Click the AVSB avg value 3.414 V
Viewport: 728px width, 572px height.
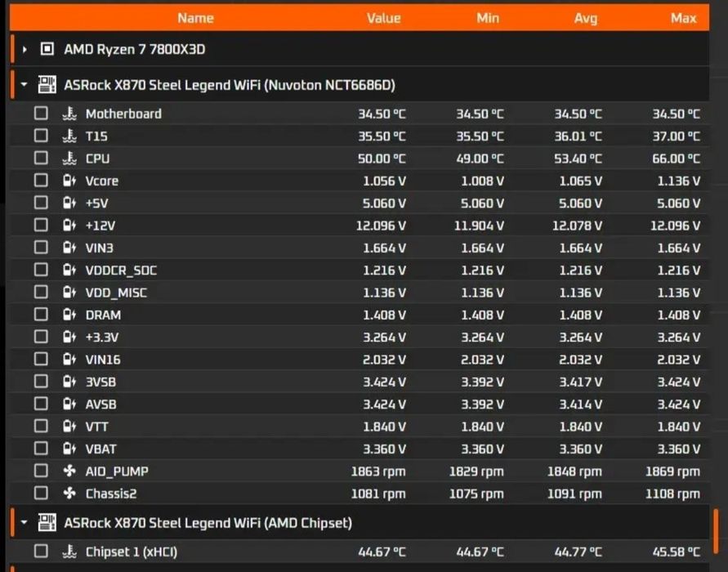(x=580, y=404)
